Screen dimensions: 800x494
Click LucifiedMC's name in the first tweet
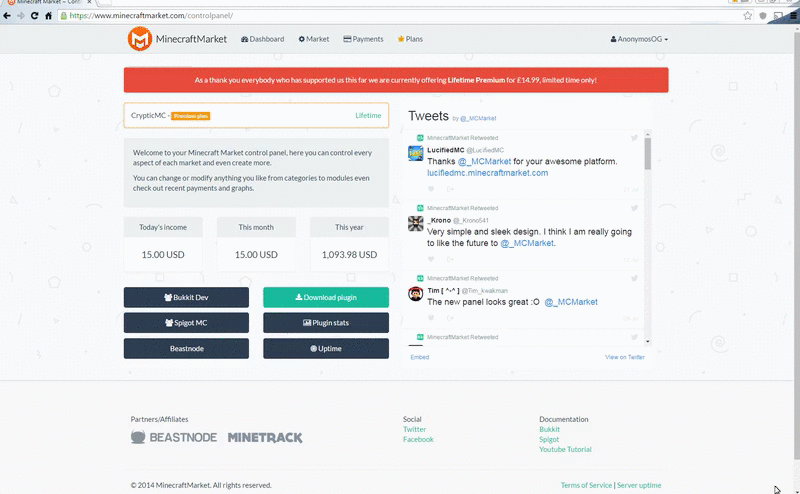(x=446, y=150)
